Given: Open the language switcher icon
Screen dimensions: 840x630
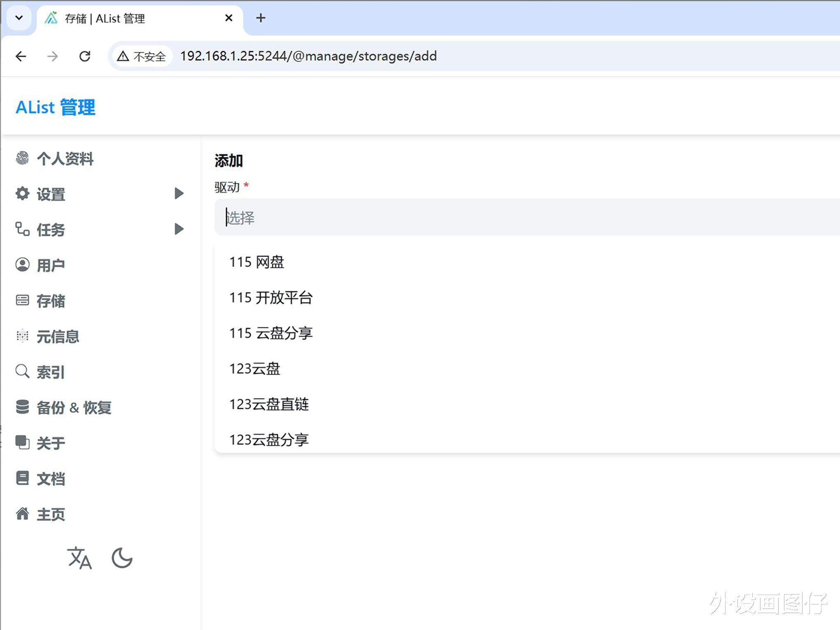Looking at the screenshot, I should [x=79, y=558].
